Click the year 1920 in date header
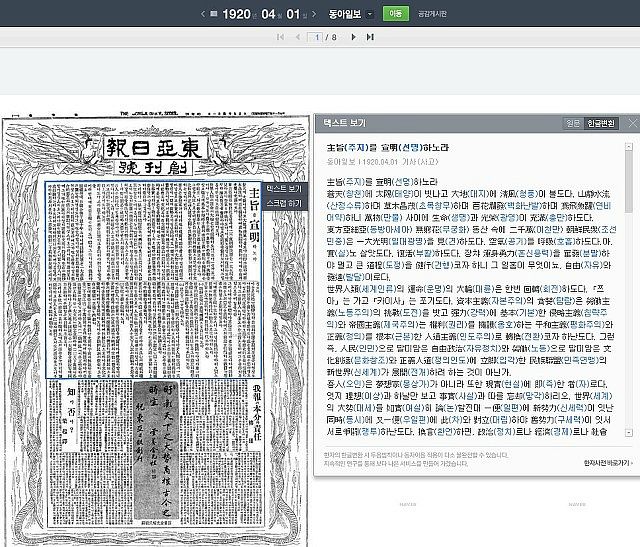The width and height of the screenshot is (640, 547). click(x=237, y=14)
